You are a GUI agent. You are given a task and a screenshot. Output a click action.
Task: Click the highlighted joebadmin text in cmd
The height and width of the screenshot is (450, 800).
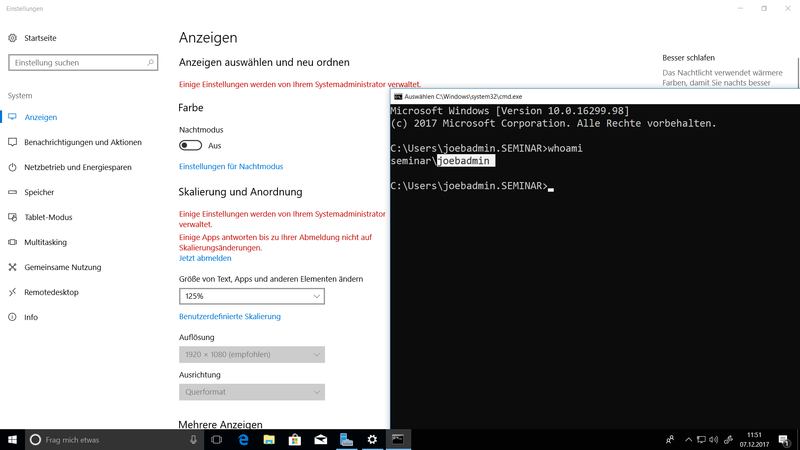click(x=466, y=161)
